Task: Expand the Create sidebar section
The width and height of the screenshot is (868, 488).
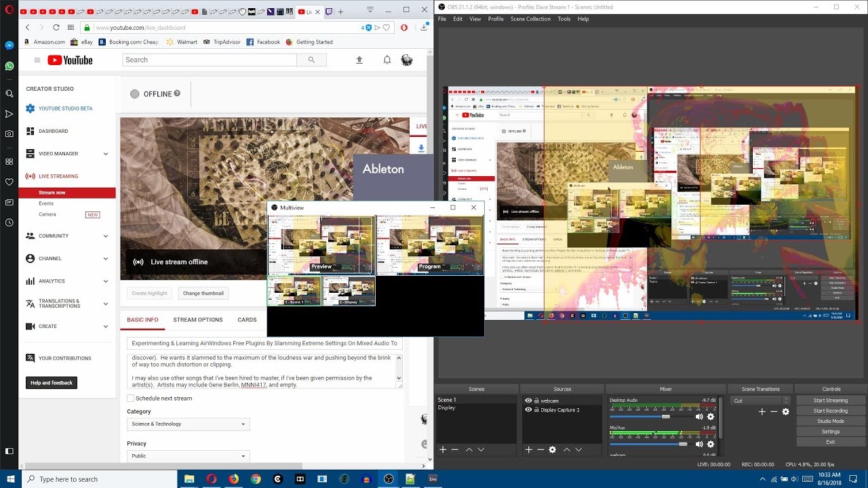Action: 106,326
